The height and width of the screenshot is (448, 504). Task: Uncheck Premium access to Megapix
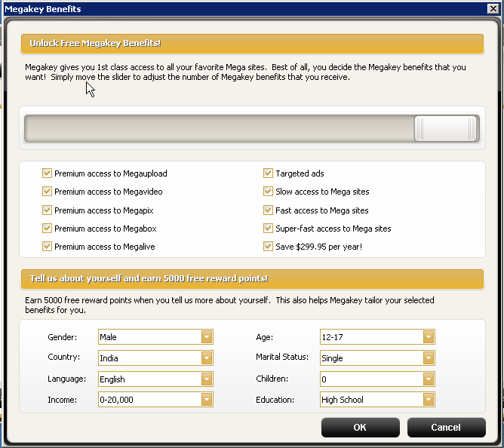click(x=47, y=210)
